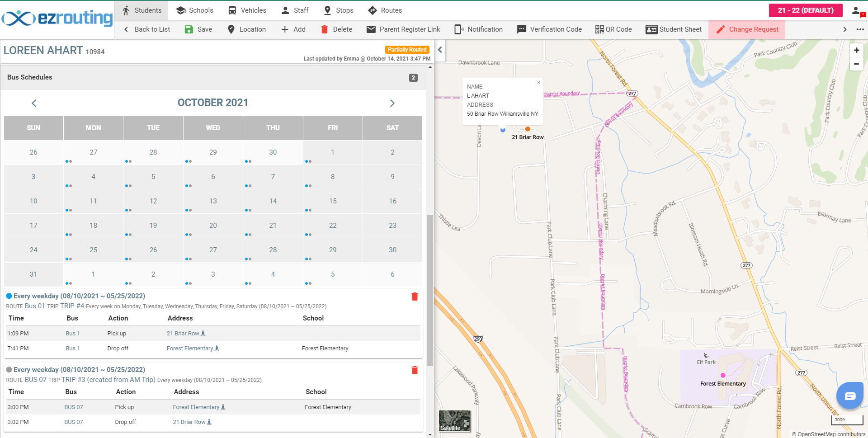Viewport: 868px width, 438px height.
Task: Open the user account icon
Action: coord(858,11)
